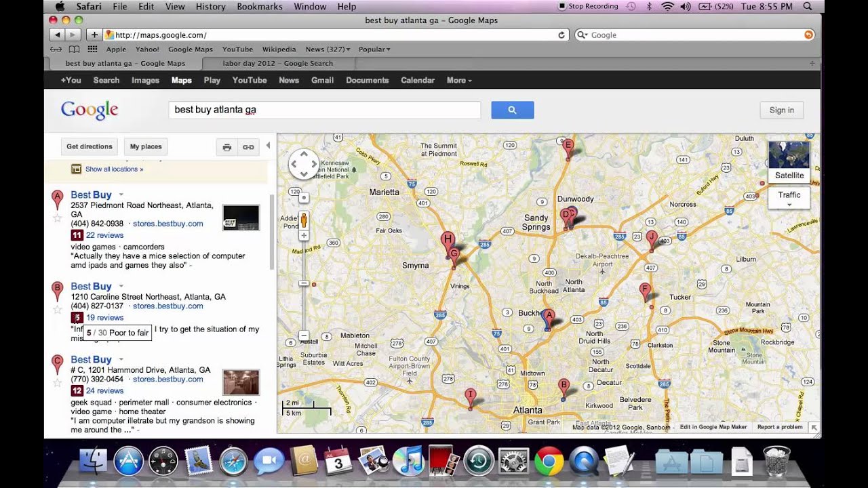Open the Bookmarks menu
Screen dimensions: 868x488
[x=260, y=6]
